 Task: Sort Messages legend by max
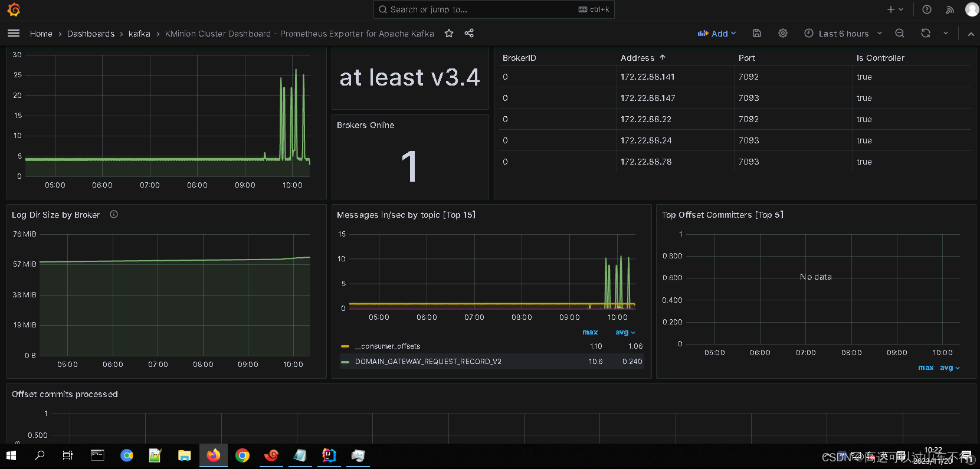[x=590, y=333]
